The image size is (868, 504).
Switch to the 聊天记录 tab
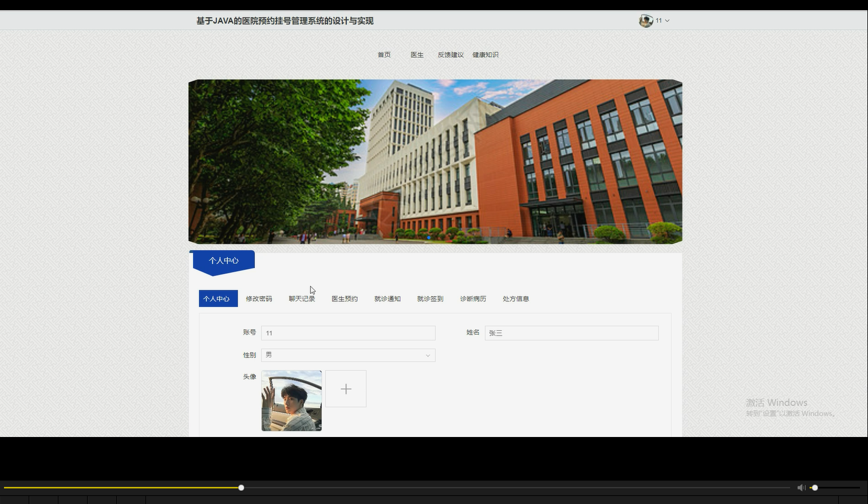(302, 299)
